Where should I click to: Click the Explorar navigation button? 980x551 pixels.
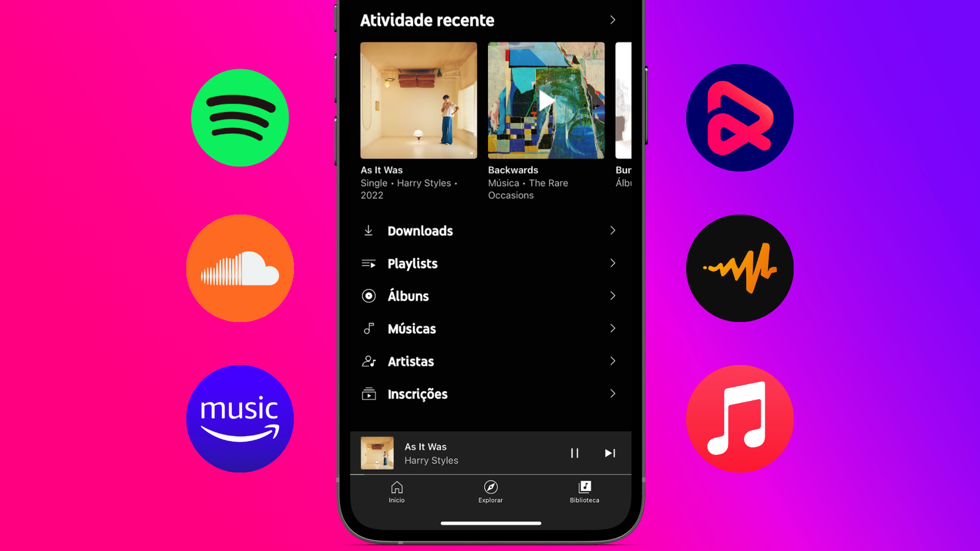coord(490,491)
